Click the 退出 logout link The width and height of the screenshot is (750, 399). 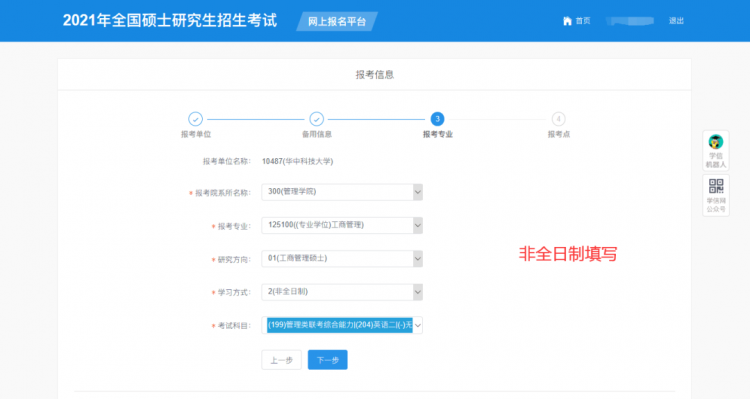[676, 21]
